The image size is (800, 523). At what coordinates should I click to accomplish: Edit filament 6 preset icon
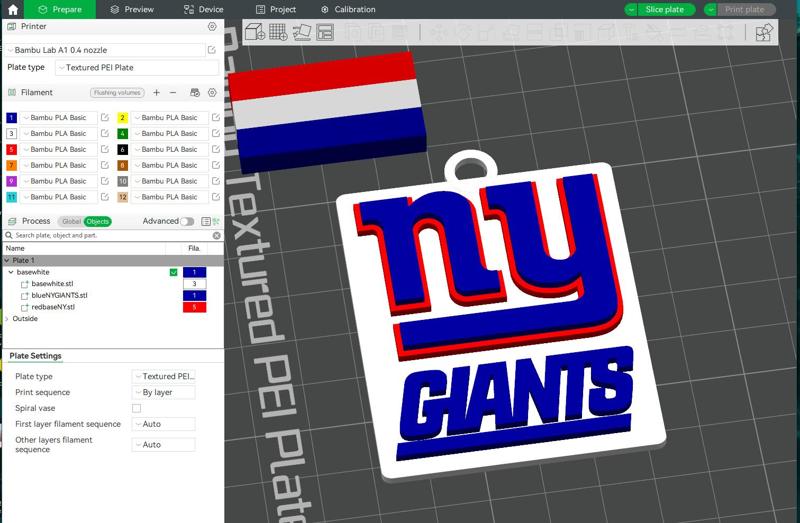216,149
